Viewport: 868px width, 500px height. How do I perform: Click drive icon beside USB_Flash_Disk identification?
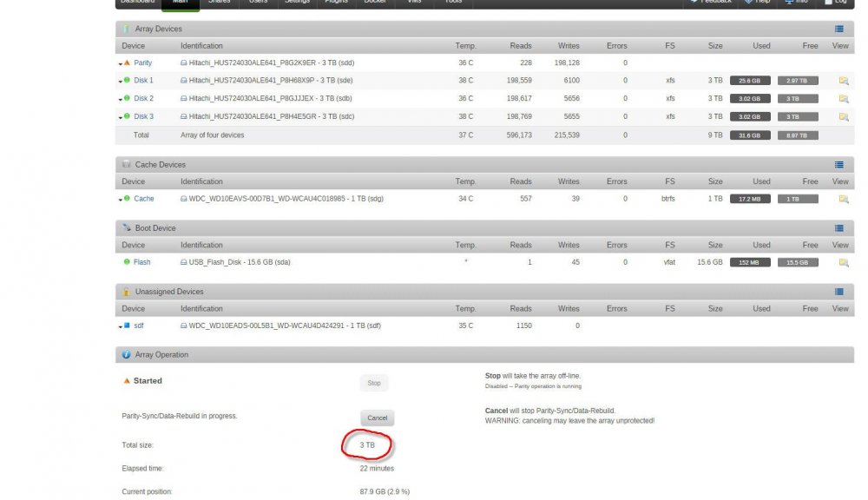[x=184, y=262]
